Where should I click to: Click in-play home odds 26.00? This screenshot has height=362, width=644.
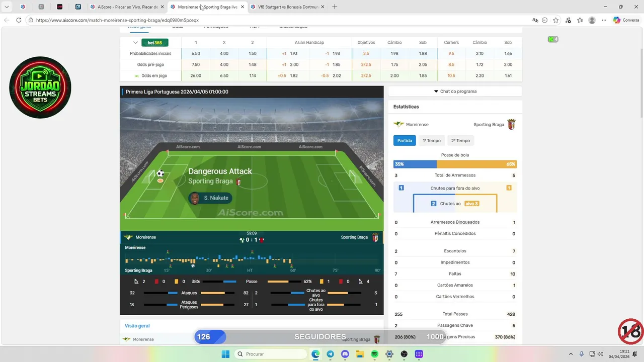click(196, 75)
